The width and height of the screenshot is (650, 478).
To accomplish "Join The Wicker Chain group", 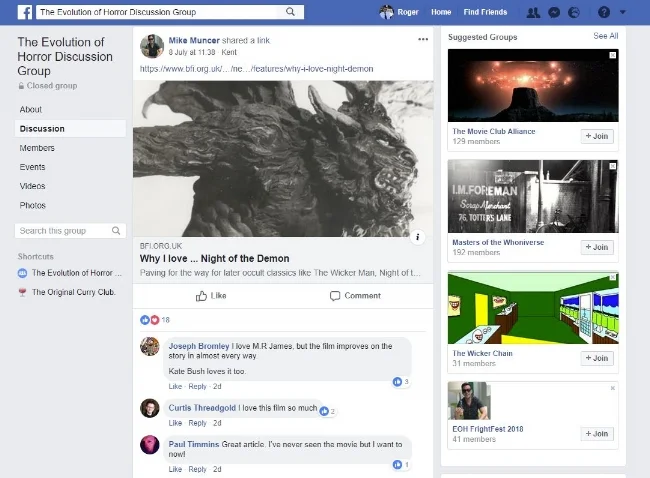I will click(x=597, y=358).
